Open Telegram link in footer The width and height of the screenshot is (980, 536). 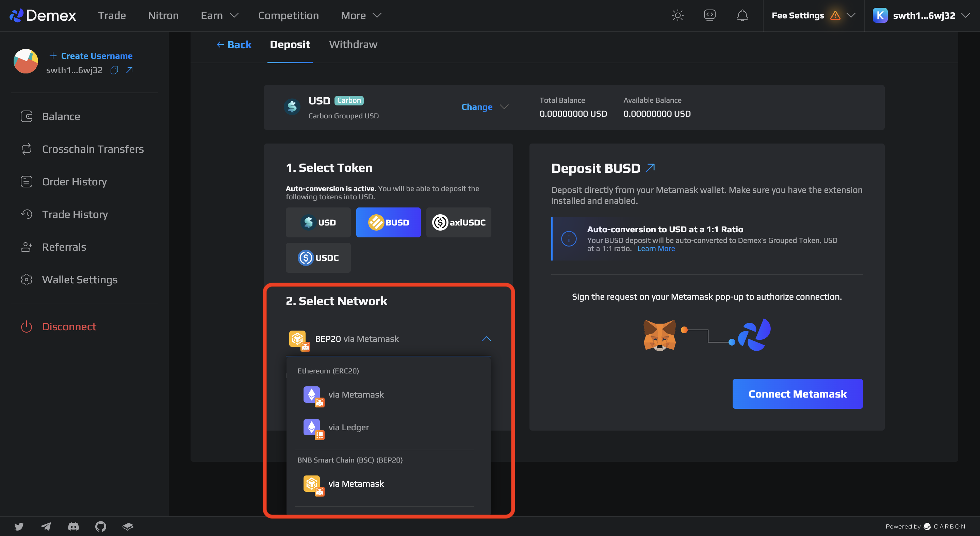(46, 526)
